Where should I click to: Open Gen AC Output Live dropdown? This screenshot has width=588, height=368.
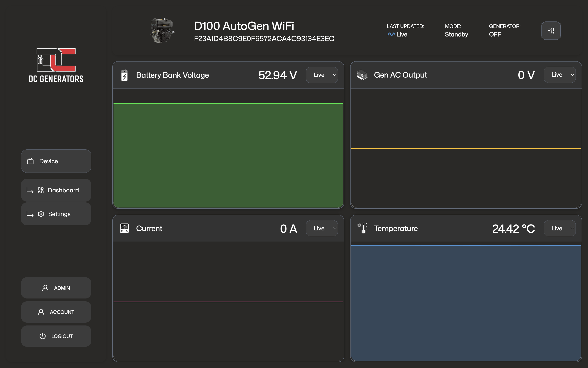pyautogui.click(x=560, y=75)
